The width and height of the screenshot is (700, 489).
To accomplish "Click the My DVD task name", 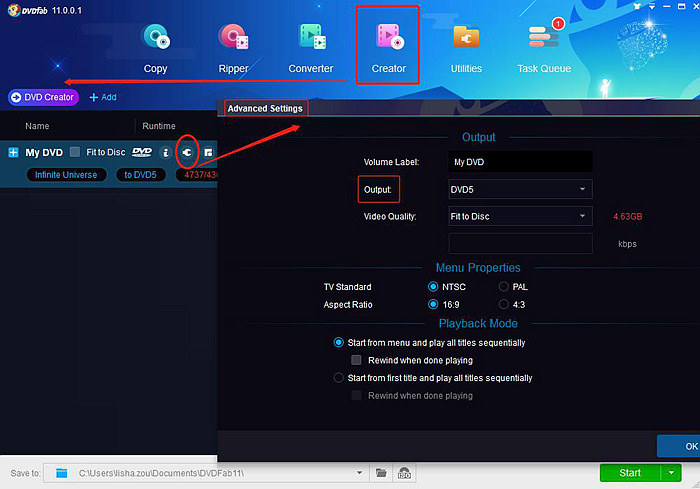I will [44, 153].
